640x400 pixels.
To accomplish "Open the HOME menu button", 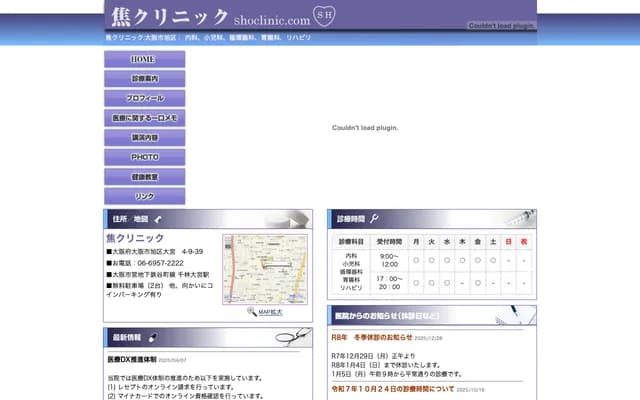I will [x=144, y=59].
